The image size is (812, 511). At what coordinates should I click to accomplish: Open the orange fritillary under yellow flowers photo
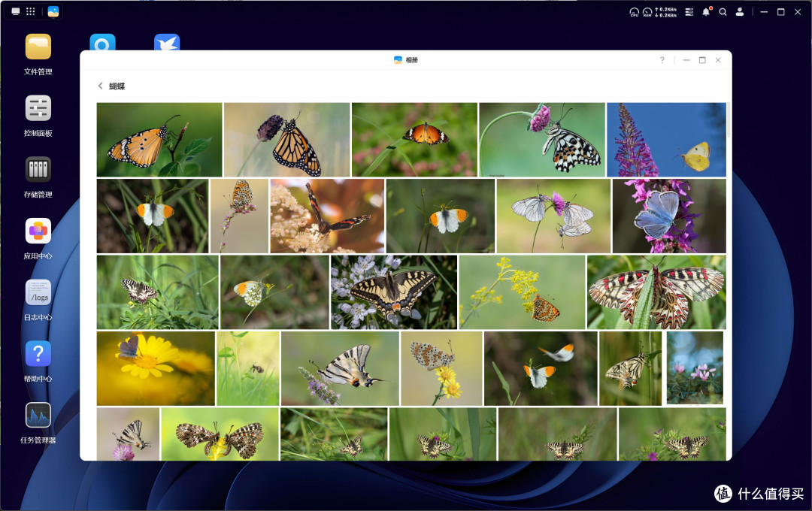click(x=522, y=292)
